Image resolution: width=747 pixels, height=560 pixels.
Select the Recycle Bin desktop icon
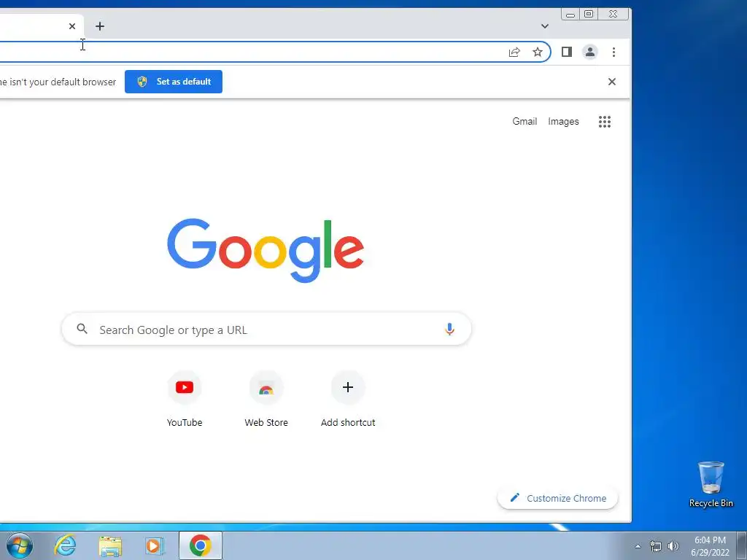coord(711,484)
